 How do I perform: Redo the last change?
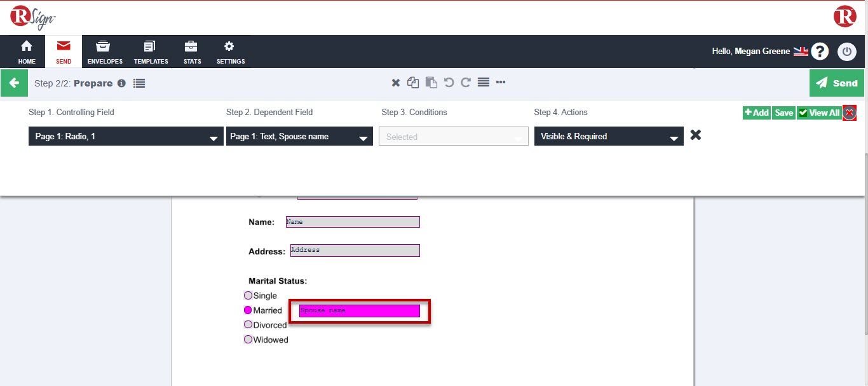pyautogui.click(x=466, y=82)
